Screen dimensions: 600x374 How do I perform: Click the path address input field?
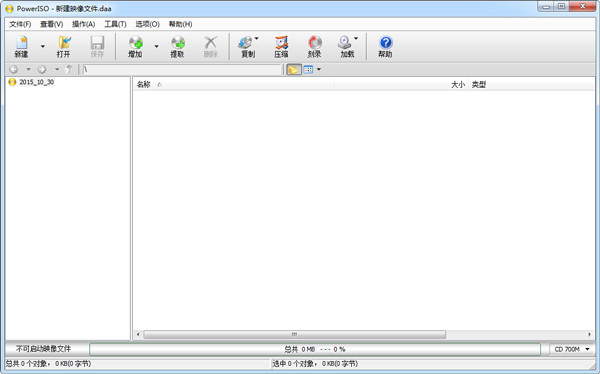pos(182,69)
